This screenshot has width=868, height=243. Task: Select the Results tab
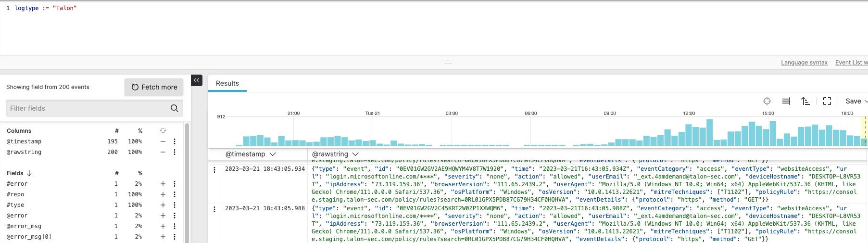[227, 83]
